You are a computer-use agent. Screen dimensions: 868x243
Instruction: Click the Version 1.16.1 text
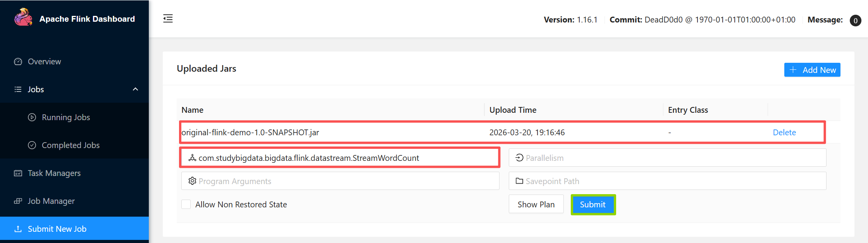pos(571,20)
